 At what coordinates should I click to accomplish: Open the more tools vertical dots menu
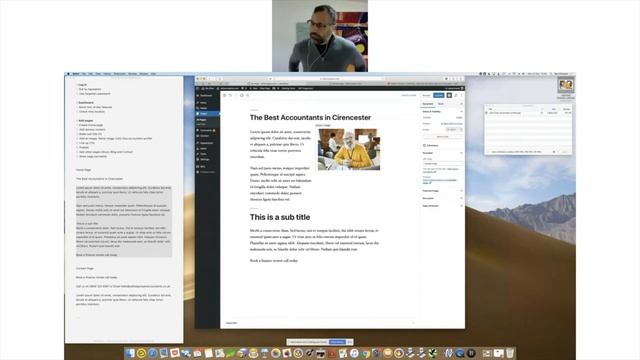[462, 95]
